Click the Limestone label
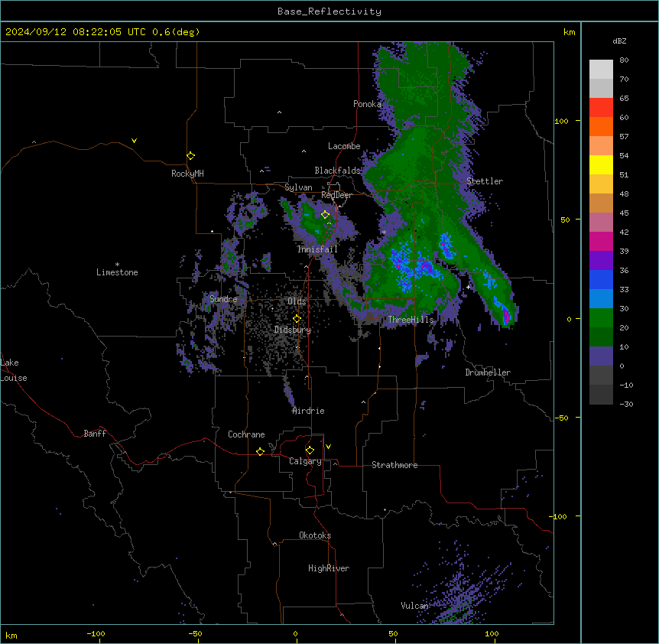659x644 pixels. (117, 272)
